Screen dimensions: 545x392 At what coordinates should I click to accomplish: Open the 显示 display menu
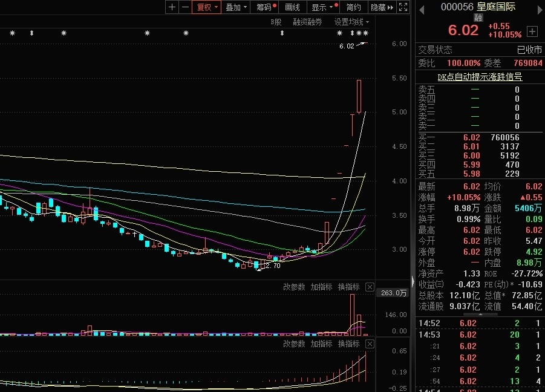point(324,7)
